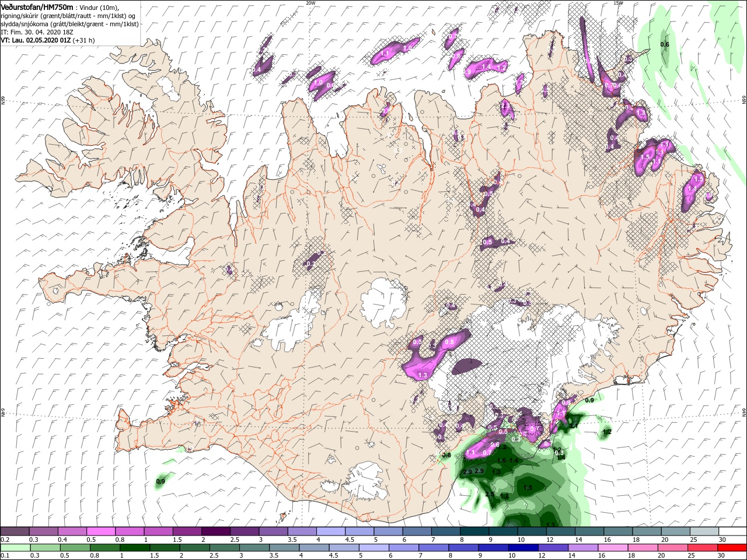747x560 pixels.
Task: Click the palest green 0.1 rain legend swatch
Action: coord(15,548)
